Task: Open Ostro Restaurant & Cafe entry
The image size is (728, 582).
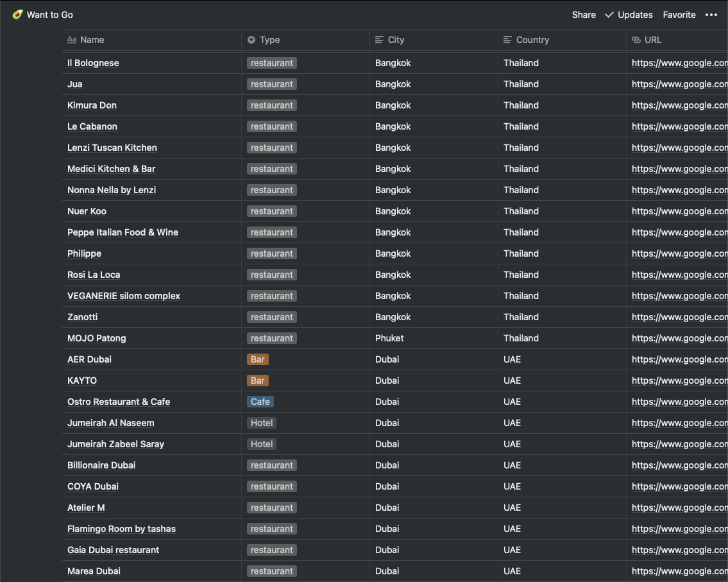Action: point(119,402)
